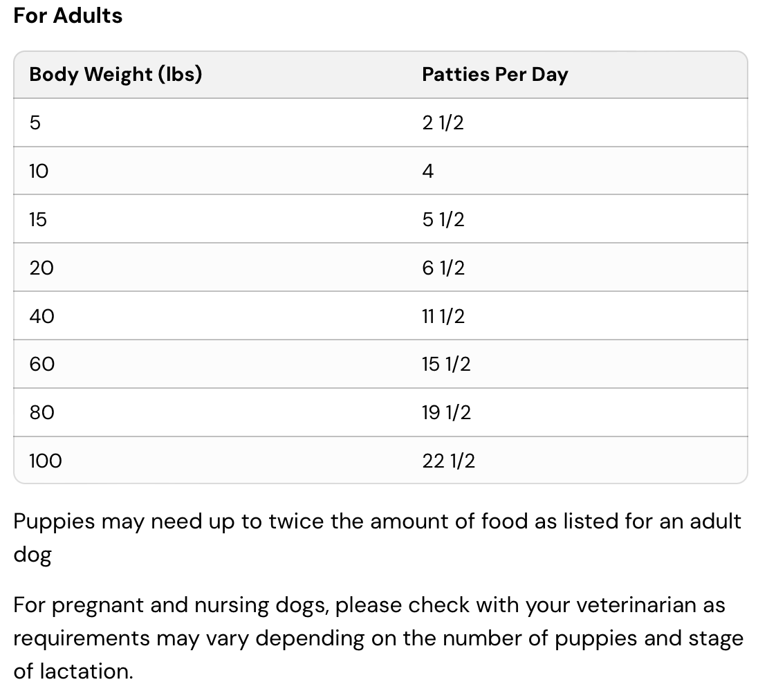The image size is (776, 700).
Task: Click the "4" patties per day cell
Action: [428, 171]
